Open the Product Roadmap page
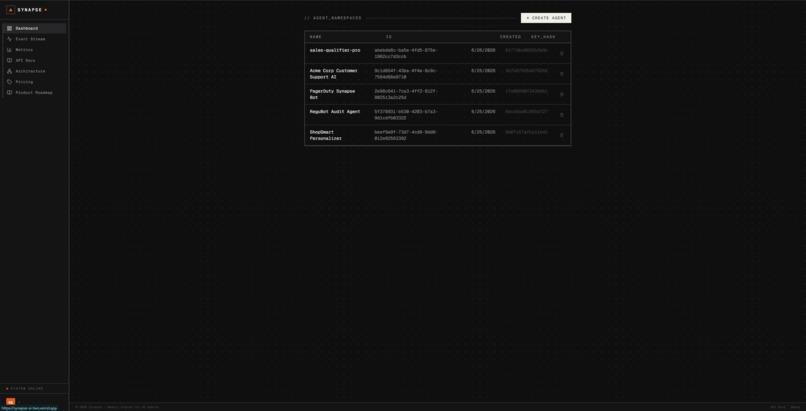The height and width of the screenshot is (411, 806). pyautogui.click(x=34, y=92)
